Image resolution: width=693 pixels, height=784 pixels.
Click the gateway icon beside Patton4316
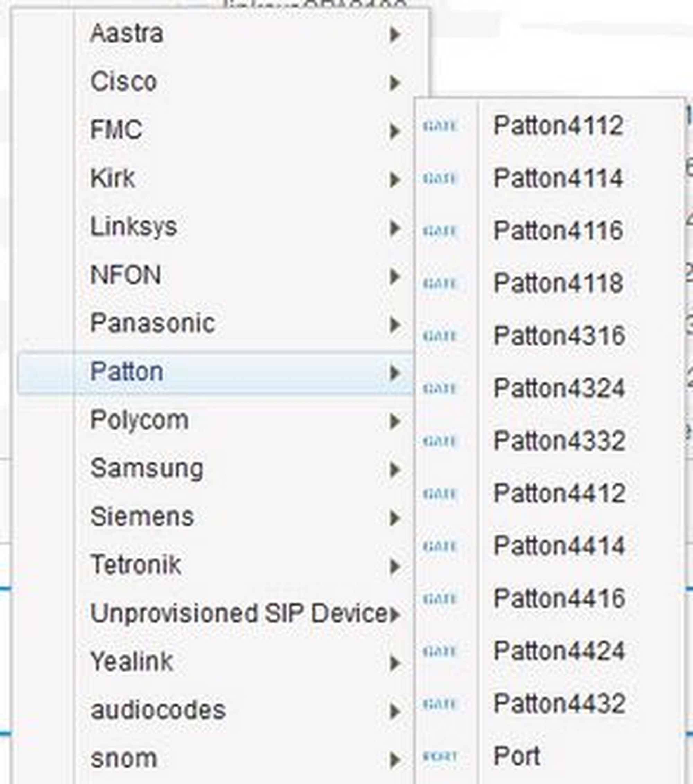coord(440,336)
